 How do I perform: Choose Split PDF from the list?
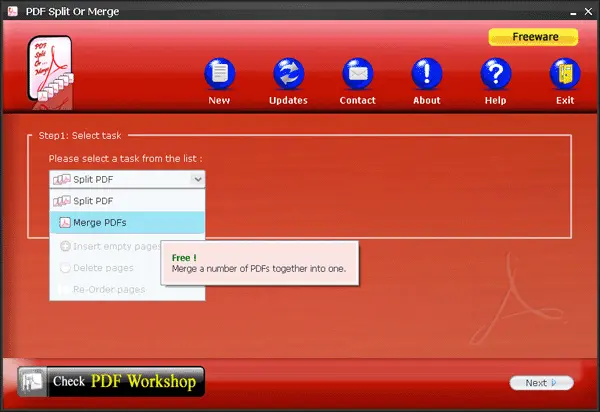click(127, 201)
